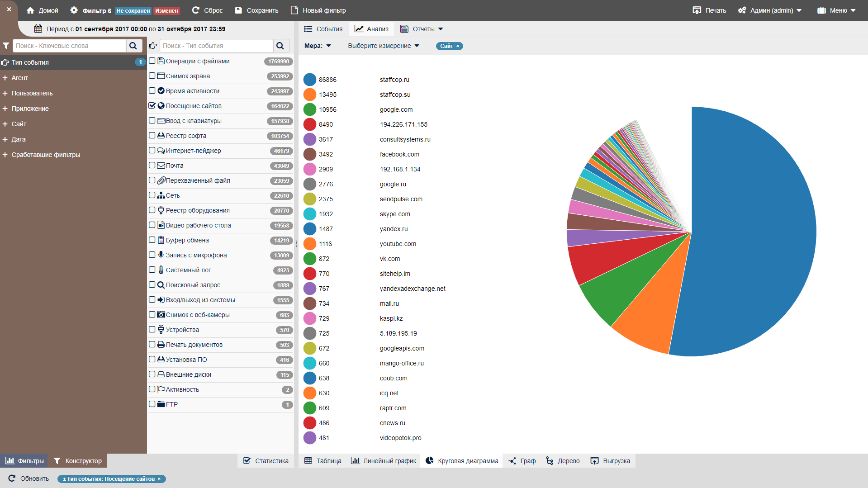Click the Дерево tree icon
This screenshot has width=868, height=488.
(x=550, y=461)
